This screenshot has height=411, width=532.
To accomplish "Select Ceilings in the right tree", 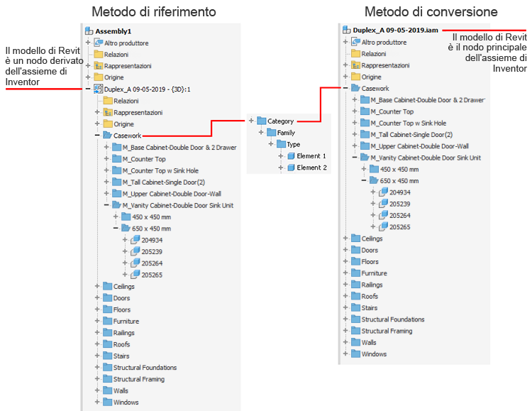I will (x=372, y=239).
